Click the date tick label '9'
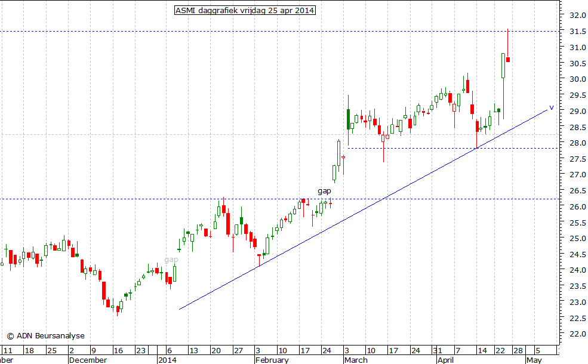Image resolution: width=588 pixels, height=364 pixels. point(94,351)
